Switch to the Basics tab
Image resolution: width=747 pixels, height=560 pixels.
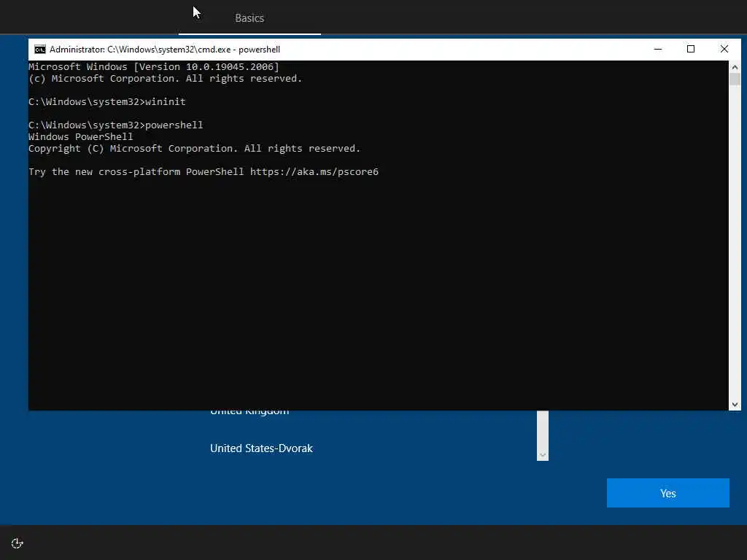click(249, 18)
